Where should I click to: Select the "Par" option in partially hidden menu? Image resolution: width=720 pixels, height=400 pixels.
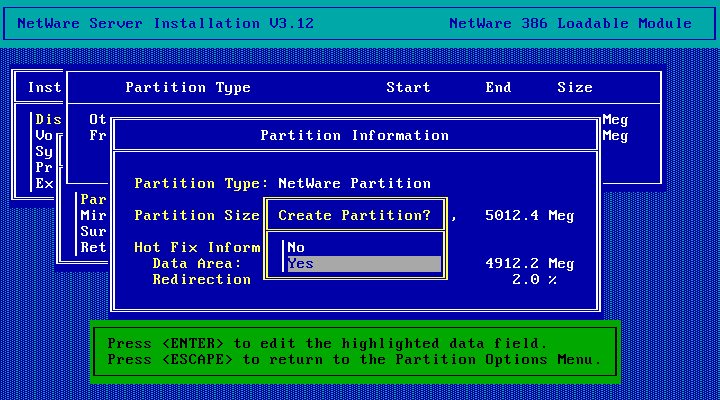[93, 199]
